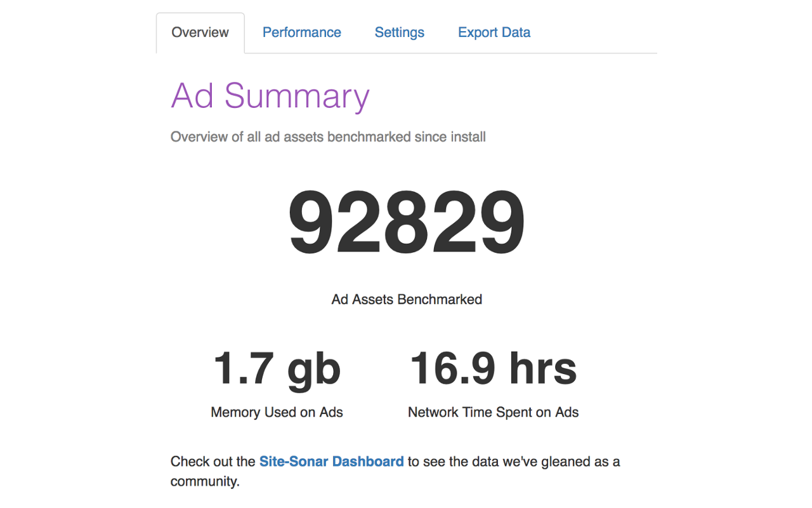This screenshot has height=508, width=812.
Task: Click the word 'community.' in the paragraph
Action: [205, 481]
